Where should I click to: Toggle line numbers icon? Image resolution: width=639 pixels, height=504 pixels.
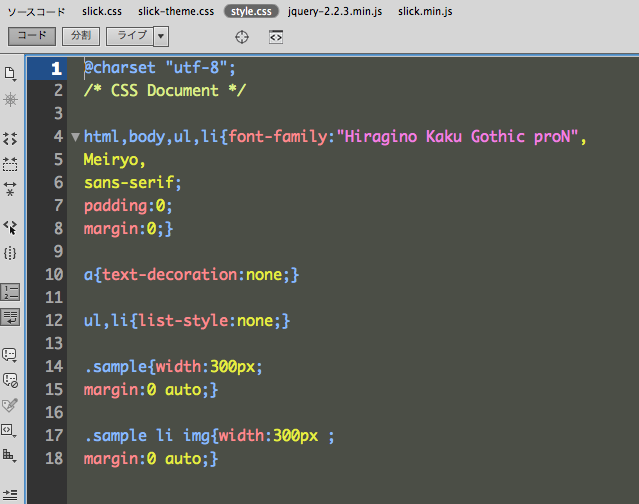(10, 292)
